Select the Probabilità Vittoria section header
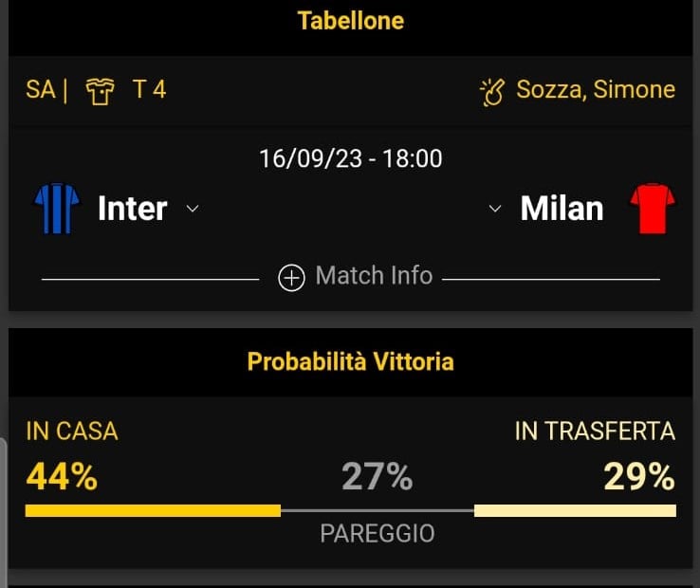700x588 pixels. pos(350,361)
